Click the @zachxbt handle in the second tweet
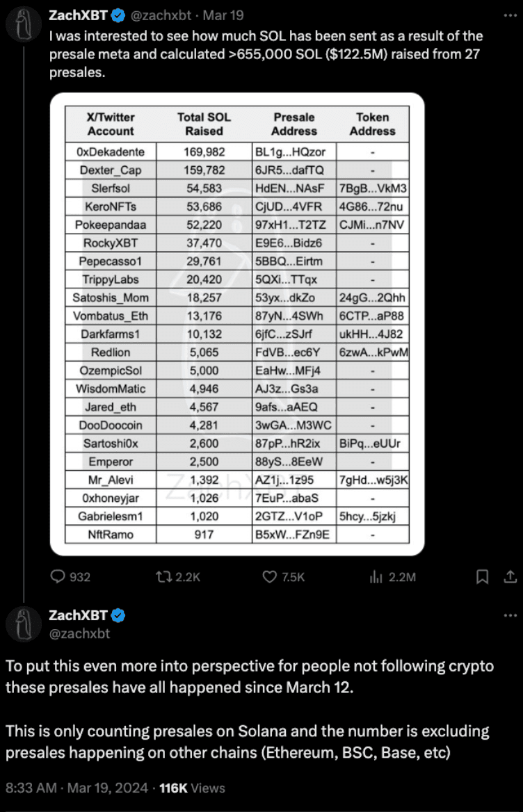The image size is (523, 812). pyautogui.click(x=79, y=633)
